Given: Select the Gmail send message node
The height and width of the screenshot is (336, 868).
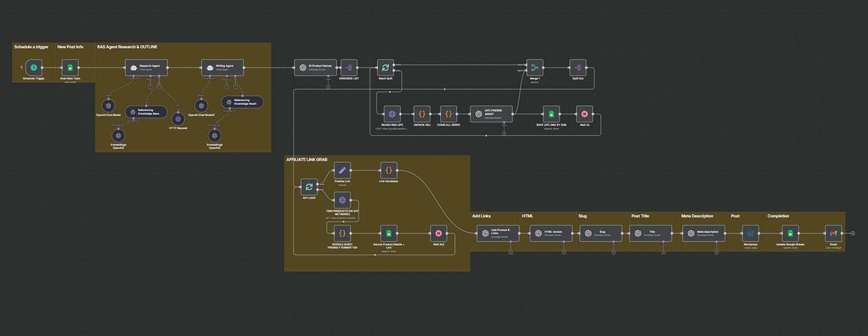Looking at the screenshot, I should click(834, 234).
